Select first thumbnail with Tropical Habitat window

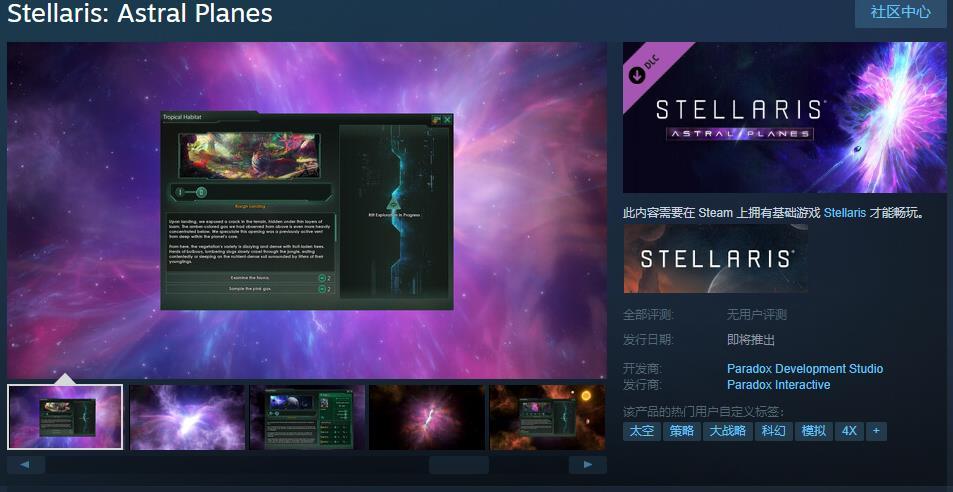65,417
